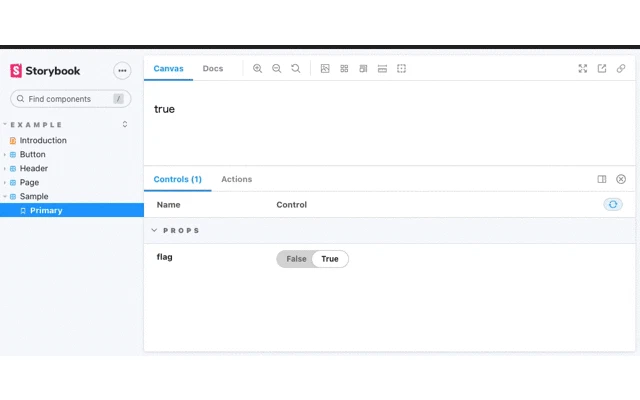Close the addons panel

pos(620,179)
